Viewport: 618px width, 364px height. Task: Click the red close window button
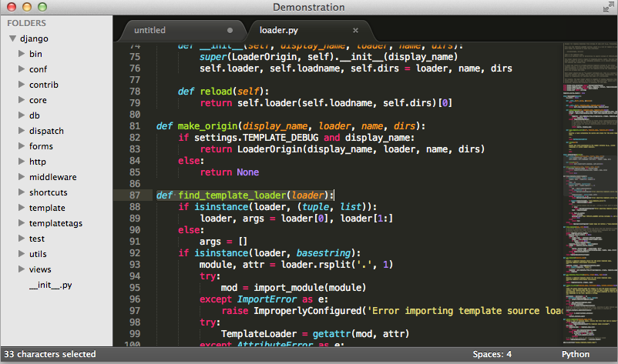point(12,7)
